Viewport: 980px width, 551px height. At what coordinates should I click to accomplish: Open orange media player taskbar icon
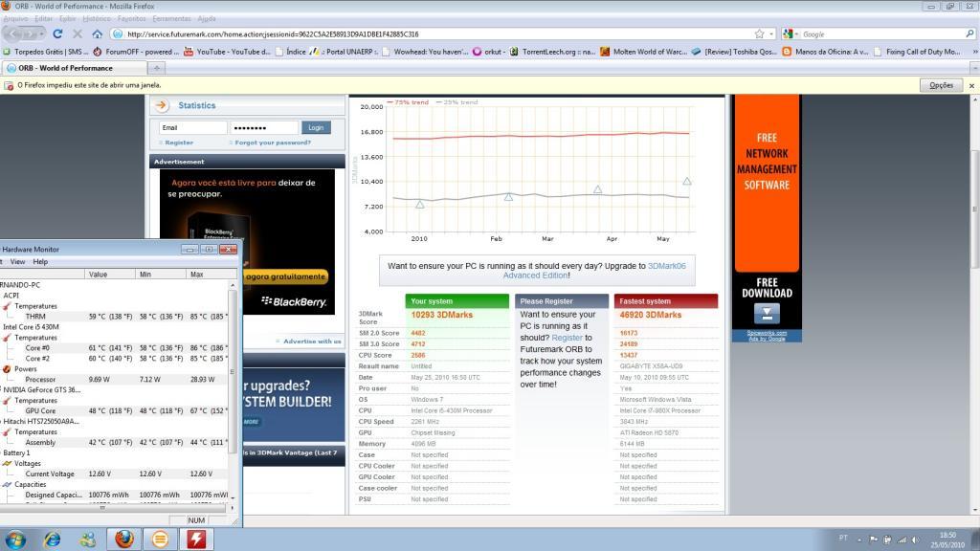click(160, 540)
